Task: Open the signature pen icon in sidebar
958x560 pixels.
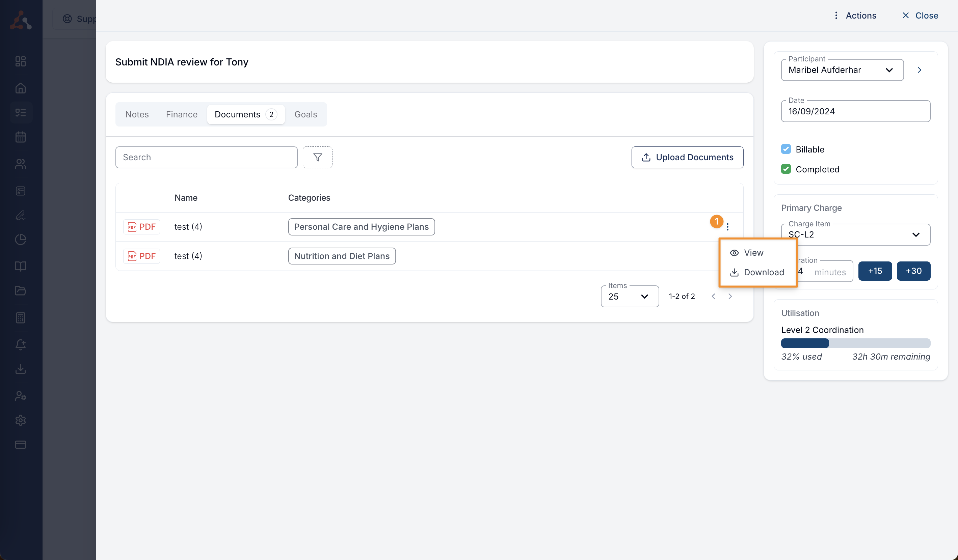Action: click(21, 215)
